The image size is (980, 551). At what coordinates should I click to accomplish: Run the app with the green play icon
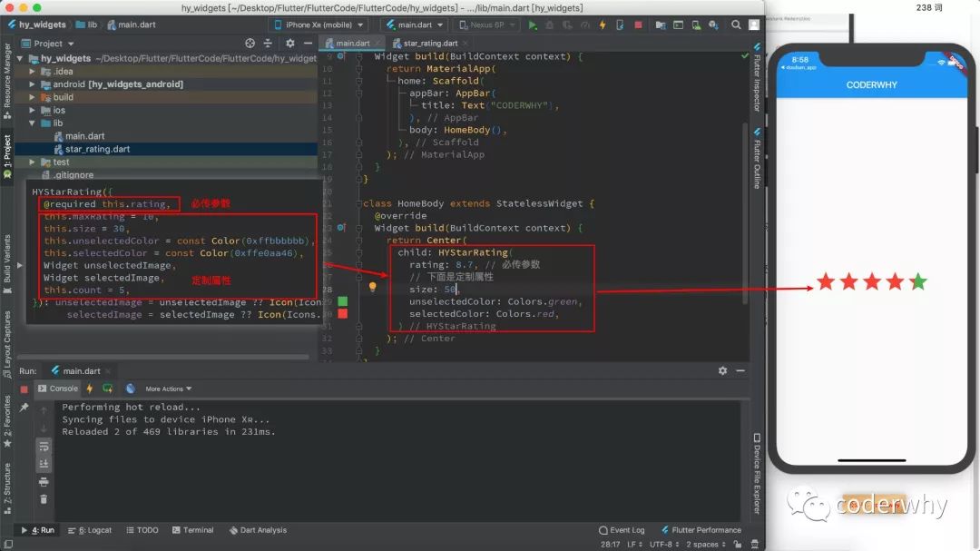pos(533,25)
